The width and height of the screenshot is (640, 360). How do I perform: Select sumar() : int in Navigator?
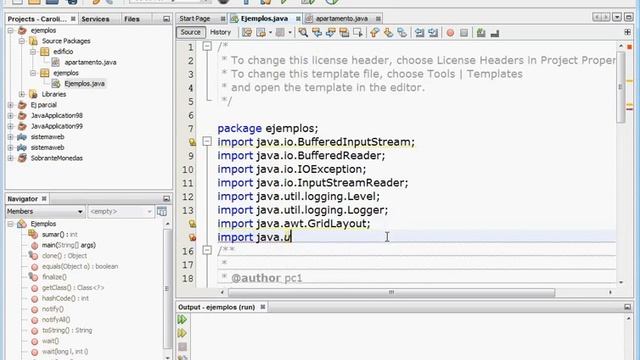click(x=60, y=235)
